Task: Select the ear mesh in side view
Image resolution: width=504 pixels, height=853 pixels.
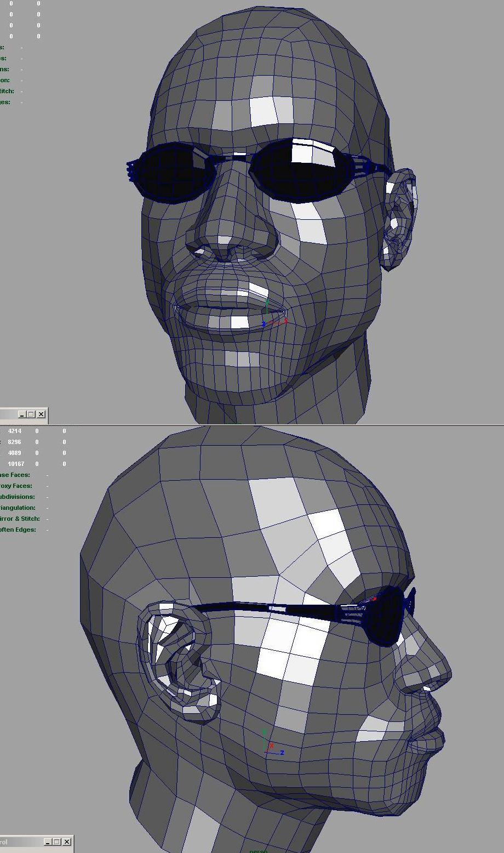Action: coord(175,658)
